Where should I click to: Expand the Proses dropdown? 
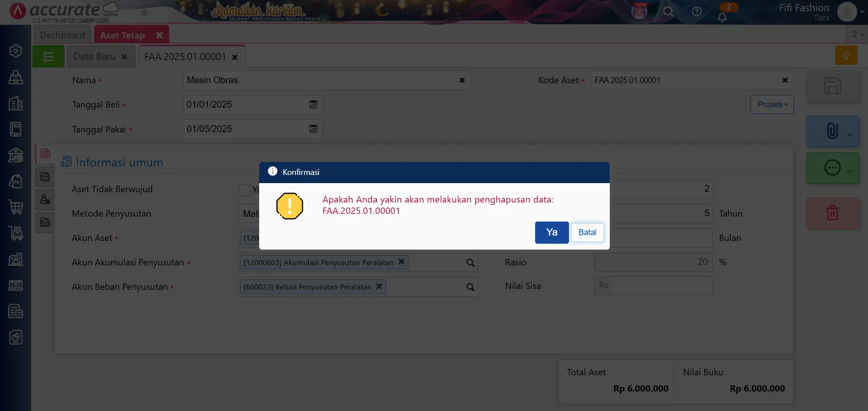pyautogui.click(x=772, y=104)
